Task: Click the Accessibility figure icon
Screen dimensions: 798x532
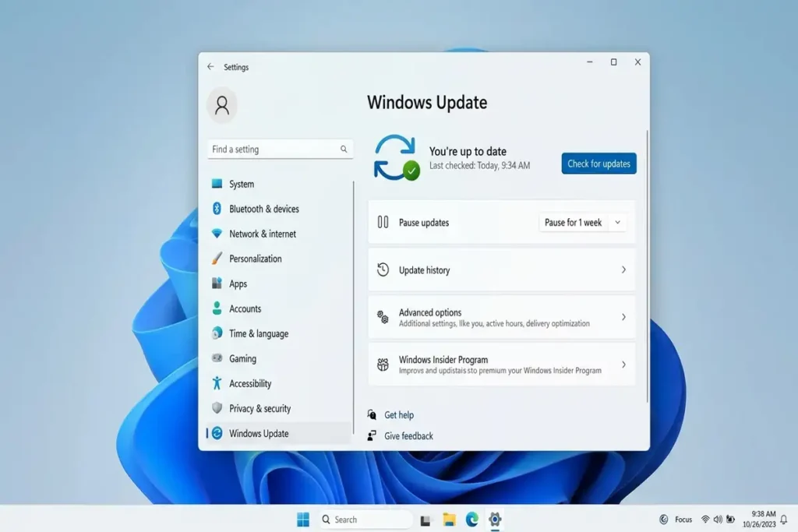Action: pos(217,383)
